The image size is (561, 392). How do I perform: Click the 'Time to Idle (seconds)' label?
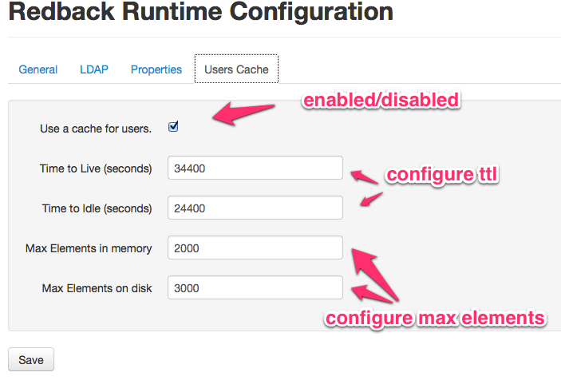97,208
